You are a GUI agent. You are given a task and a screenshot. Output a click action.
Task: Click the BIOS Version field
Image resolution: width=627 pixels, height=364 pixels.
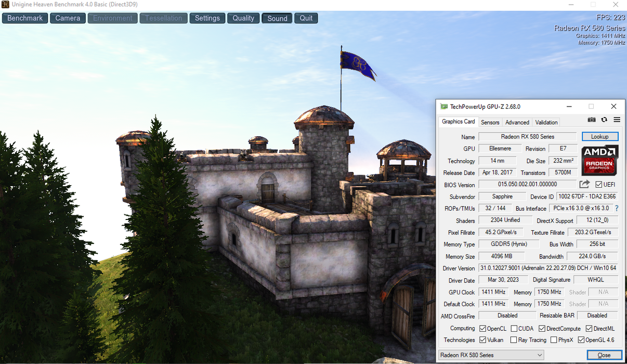[x=527, y=185]
